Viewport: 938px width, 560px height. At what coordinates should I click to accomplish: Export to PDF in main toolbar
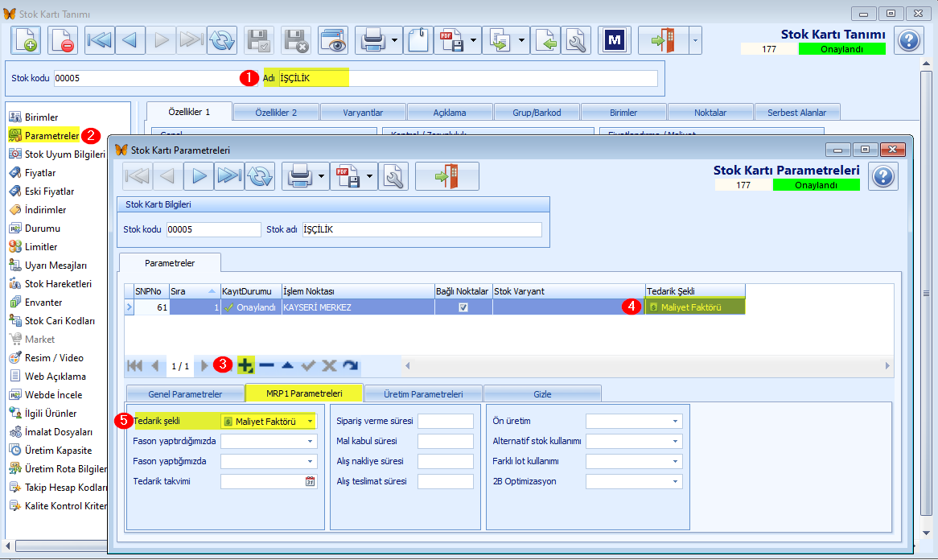451,40
